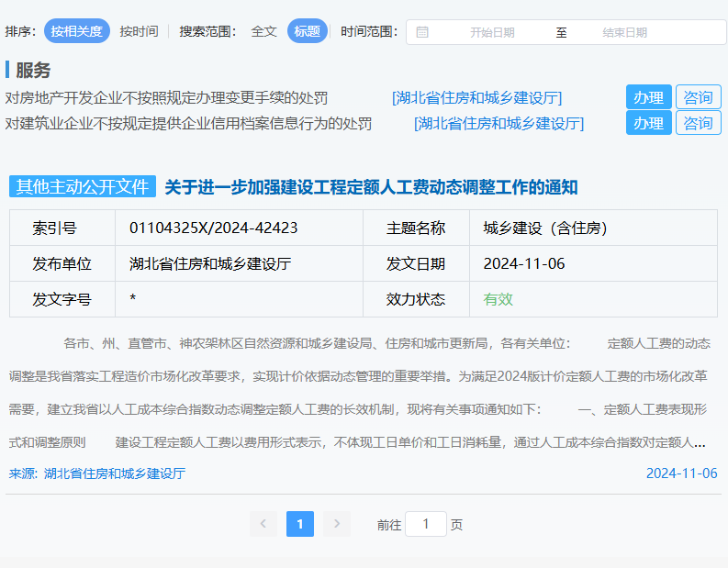This screenshot has height=568, width=728.
Task: Click the 前往 page number input box
Action: pos(425,524)
